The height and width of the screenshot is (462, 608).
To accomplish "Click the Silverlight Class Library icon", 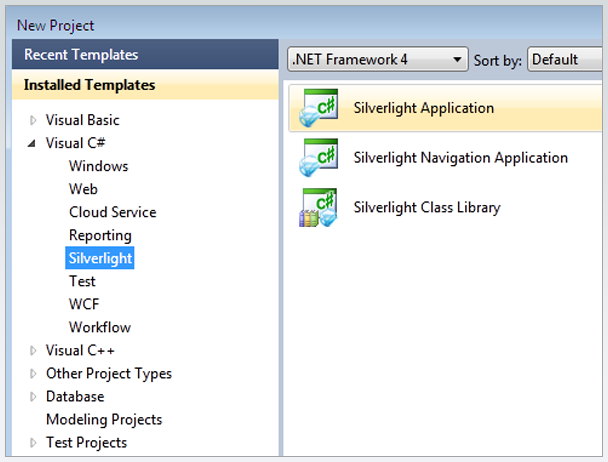I will pos(318,208).
